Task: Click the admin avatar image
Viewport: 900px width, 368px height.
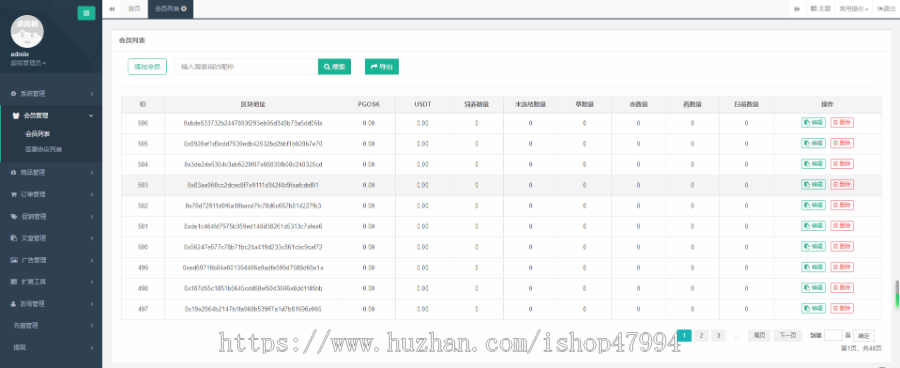Action: (27, 31)
